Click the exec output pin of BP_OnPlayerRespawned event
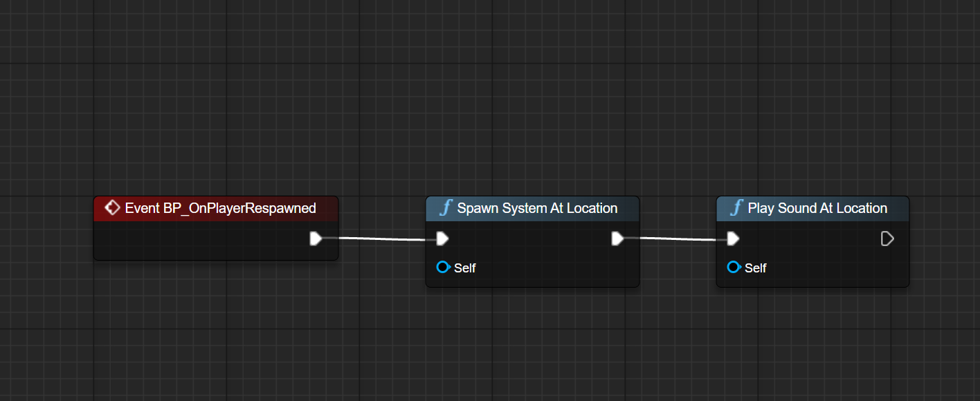Screen dimensions: 980x401 pos(316,239)
